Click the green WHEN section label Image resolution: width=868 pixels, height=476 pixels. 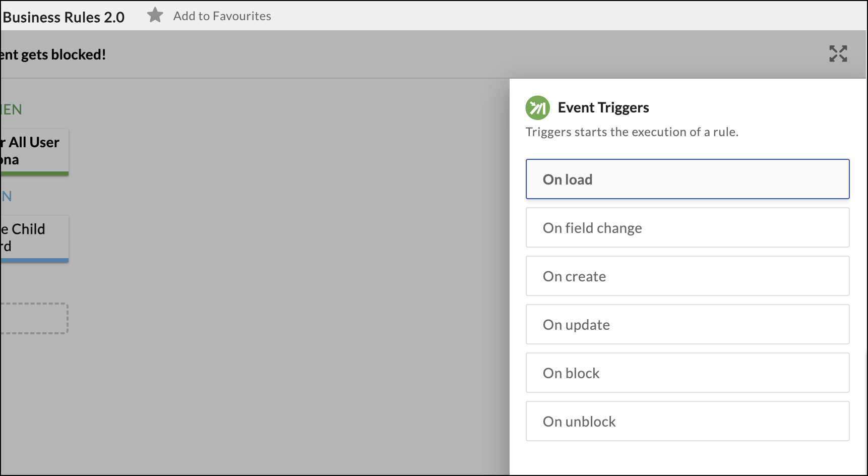[11, 109]
